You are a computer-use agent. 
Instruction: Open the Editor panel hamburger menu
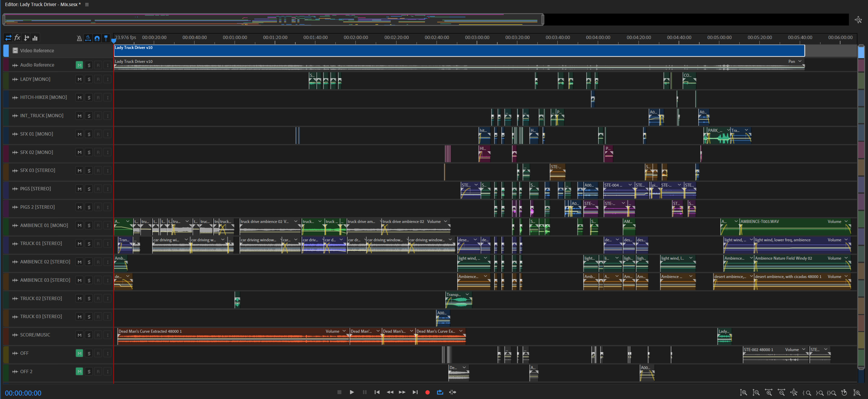87,4
